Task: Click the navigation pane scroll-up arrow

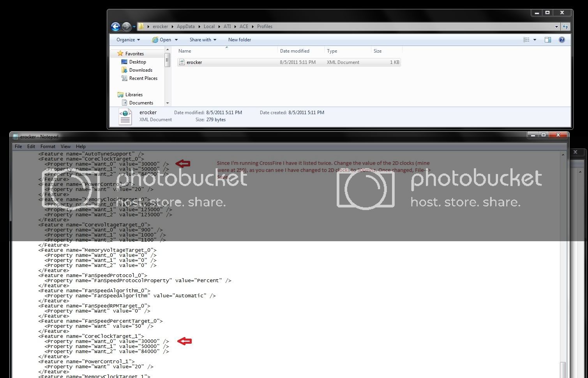Action: (x=168, y=49)
